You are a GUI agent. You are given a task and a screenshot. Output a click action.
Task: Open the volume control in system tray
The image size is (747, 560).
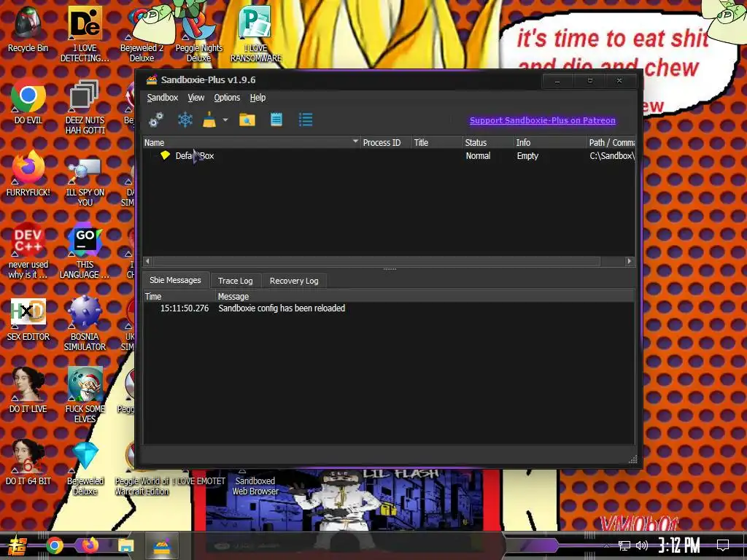642,545
